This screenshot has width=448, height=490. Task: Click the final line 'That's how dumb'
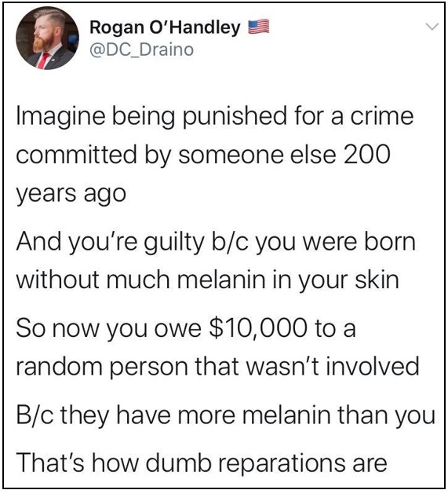[x=202, y=463]
